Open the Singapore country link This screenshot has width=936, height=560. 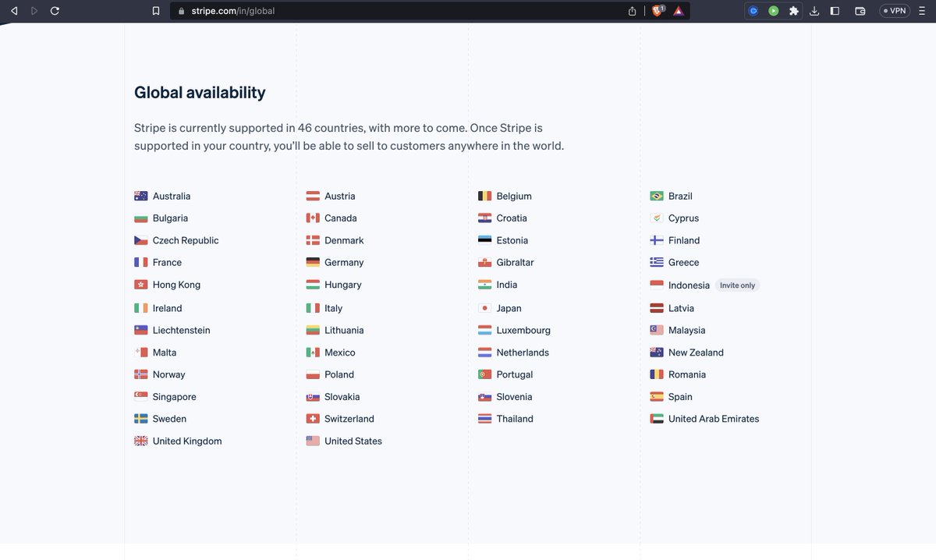pos(175,397)
